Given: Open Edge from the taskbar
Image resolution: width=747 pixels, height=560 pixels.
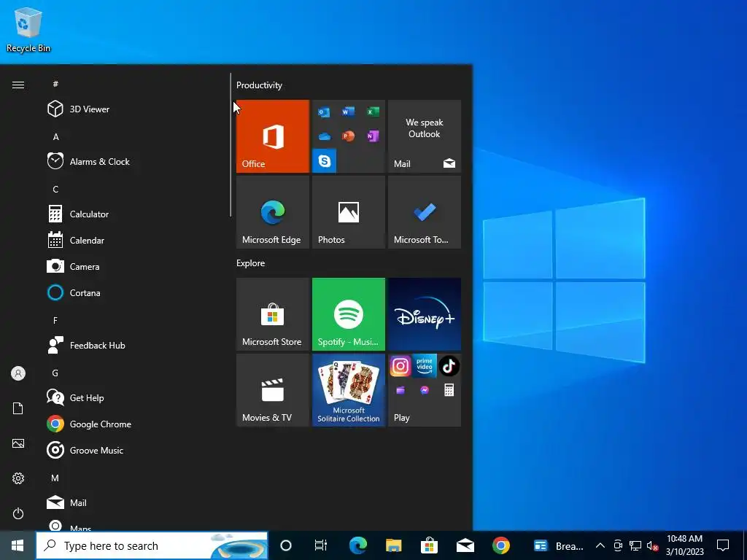Looking at the screenshot, I should point(357,545).
